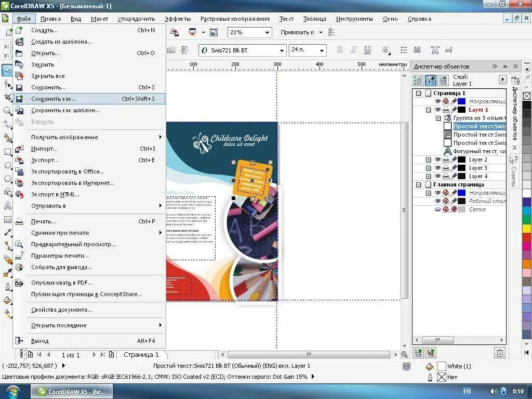Click the delete trash icon in Object Manager
Image resolution: width=532 pixels, height=399 pixels.
click(x=499, y=353)
